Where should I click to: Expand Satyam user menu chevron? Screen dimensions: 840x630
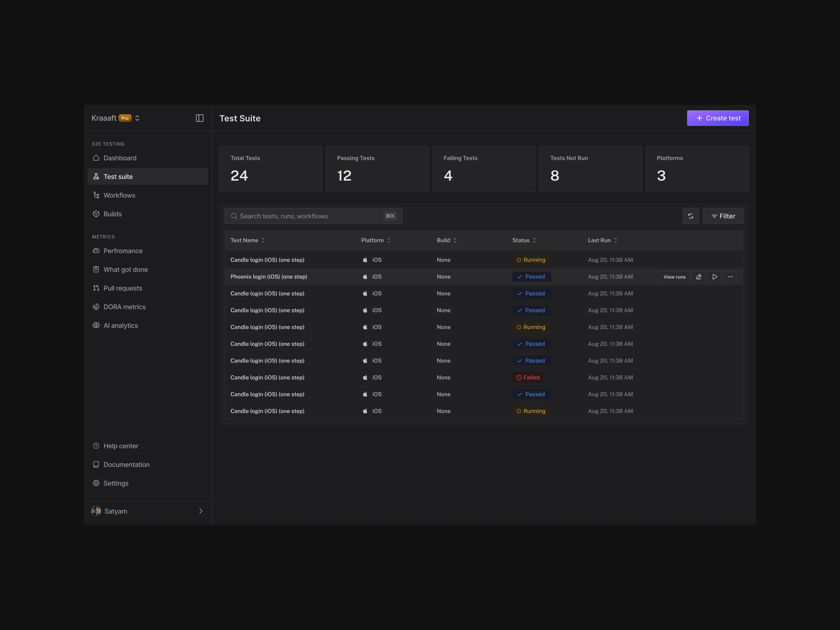(200, 511)
